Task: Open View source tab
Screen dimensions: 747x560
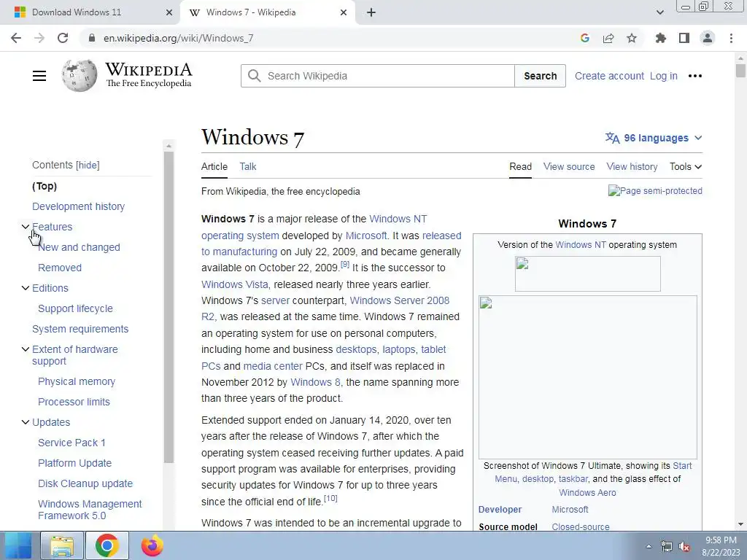Action: 569,167
